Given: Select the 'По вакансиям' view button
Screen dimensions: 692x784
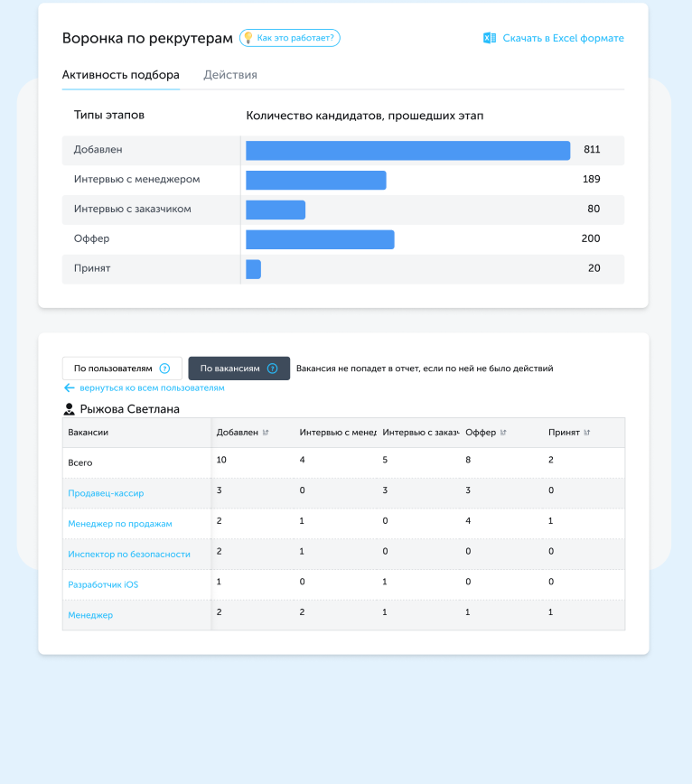Looking at the screenshot, I should click(239, 369).
